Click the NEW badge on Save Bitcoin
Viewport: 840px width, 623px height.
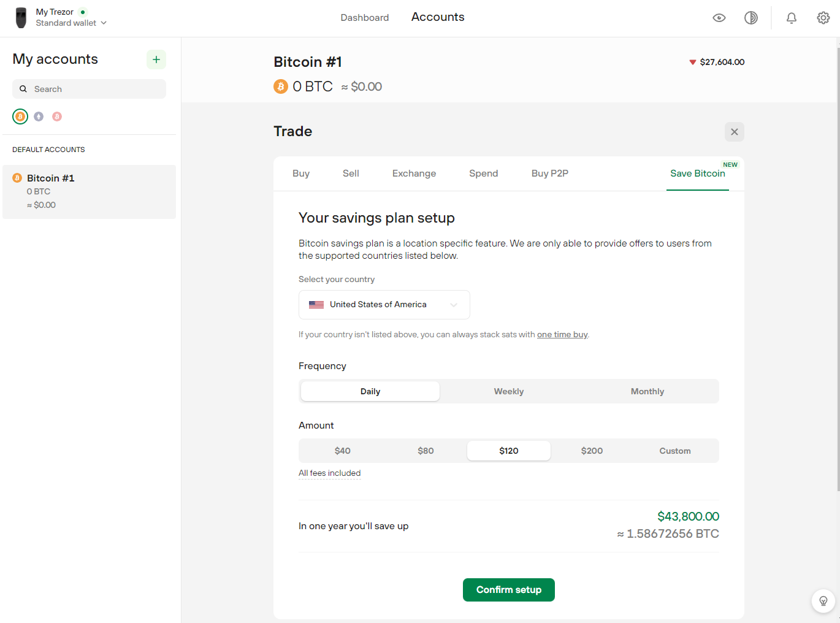pyautogui.click(x=730, y=164)
